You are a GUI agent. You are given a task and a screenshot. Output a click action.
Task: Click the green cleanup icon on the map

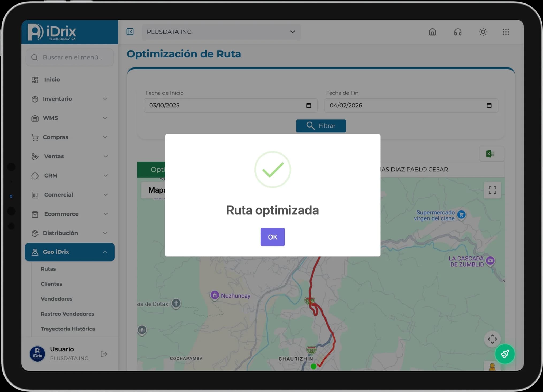pyautogui.click(x=505, y=354)
